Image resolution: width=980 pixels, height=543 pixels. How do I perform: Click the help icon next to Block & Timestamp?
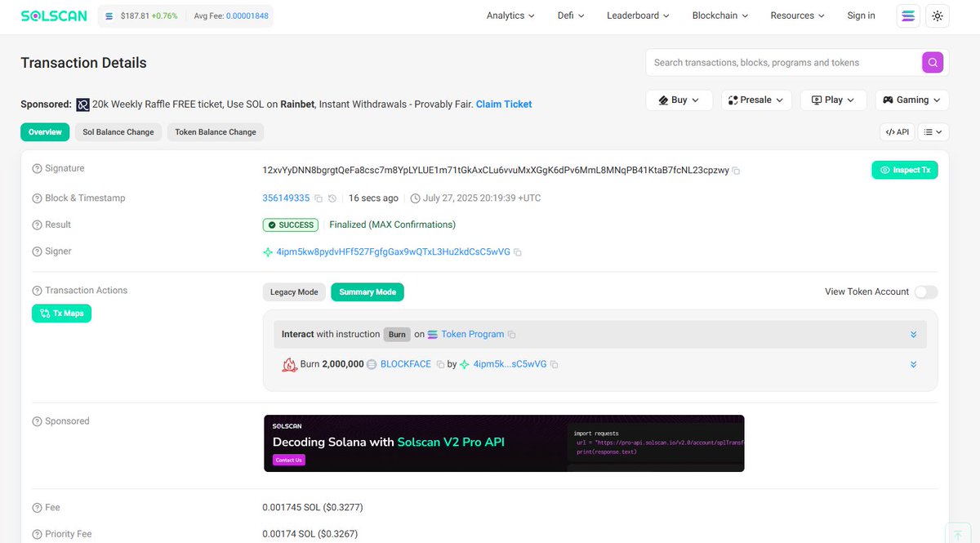37,198
